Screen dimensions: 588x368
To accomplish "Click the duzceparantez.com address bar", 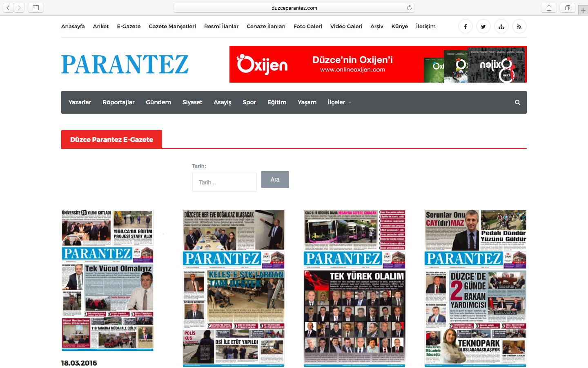I will click(294, 8).
